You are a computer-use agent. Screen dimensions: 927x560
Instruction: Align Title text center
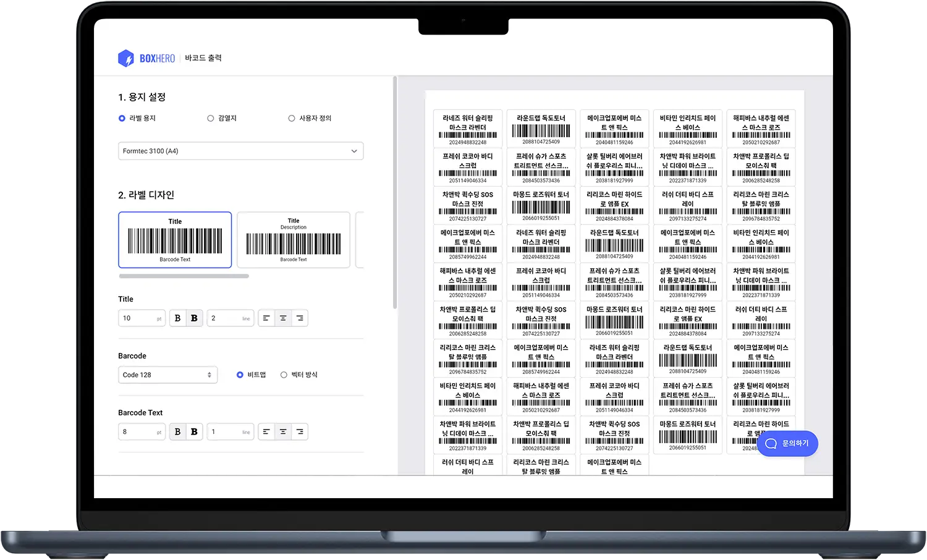283,318
